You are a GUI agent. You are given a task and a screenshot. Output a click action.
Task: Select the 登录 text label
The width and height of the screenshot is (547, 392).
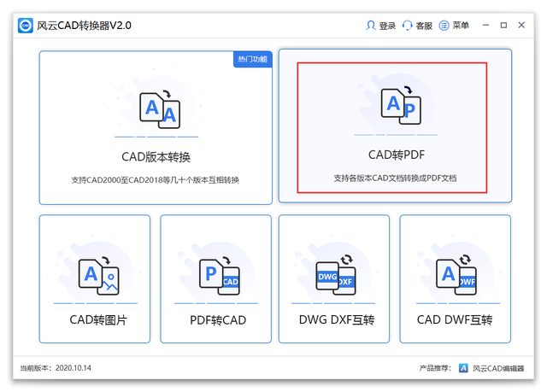click(x=387, y=26)
